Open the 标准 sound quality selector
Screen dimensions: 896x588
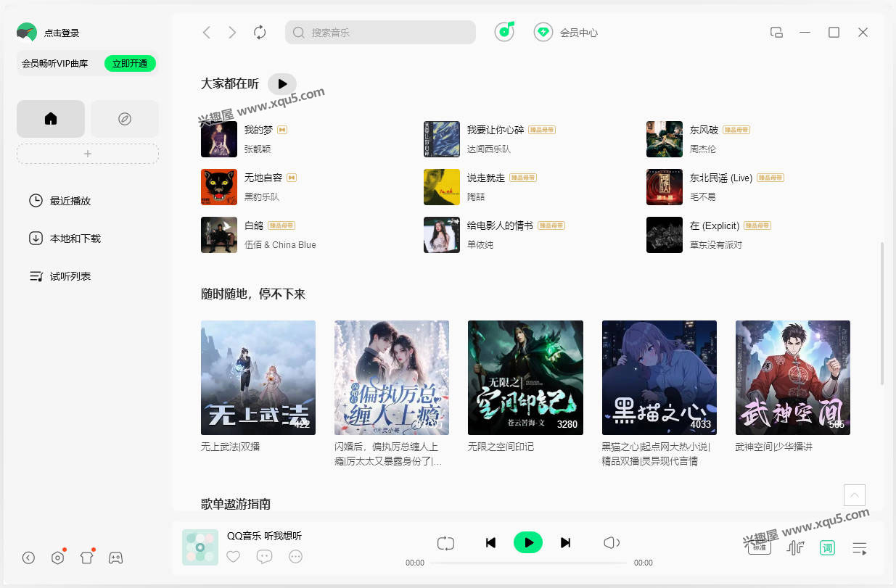[760, 547]
